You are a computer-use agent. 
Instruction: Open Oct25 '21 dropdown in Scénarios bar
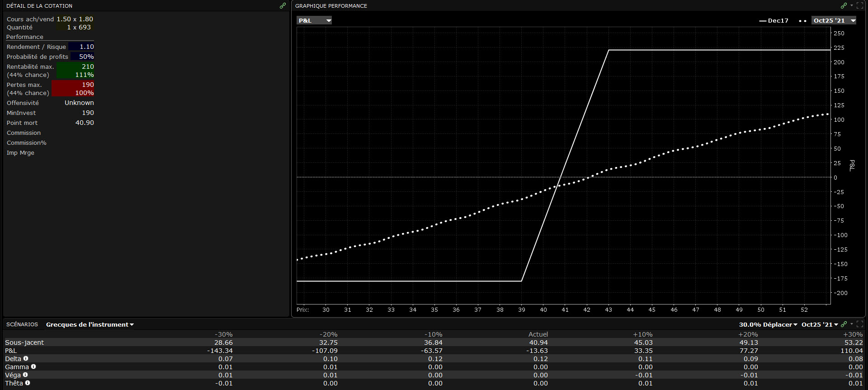[820, 324]
